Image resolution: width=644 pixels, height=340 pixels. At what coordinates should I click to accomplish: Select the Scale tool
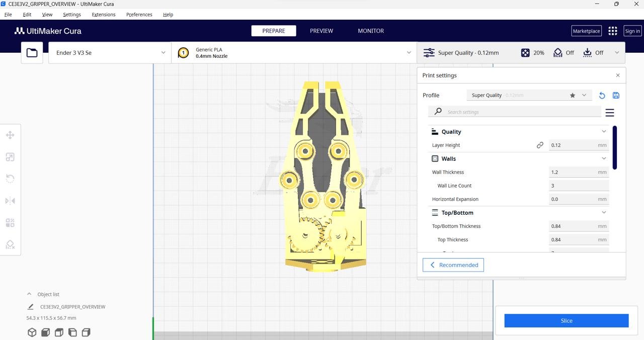(10, 157)
